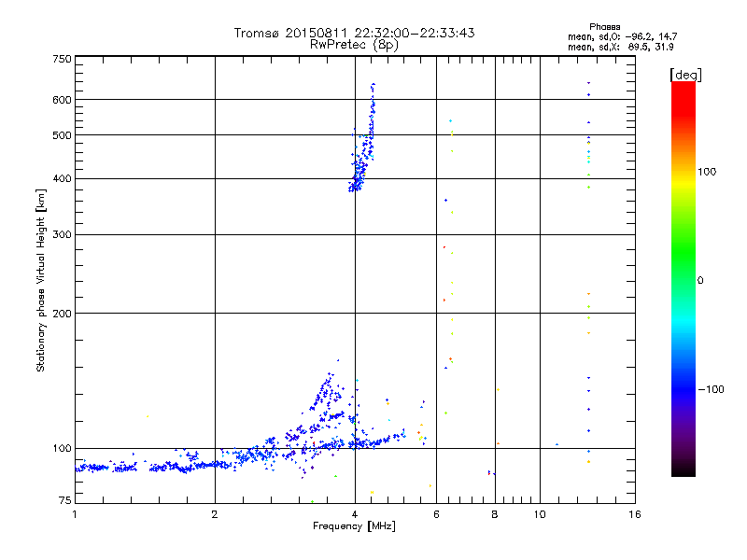Click the black bottom of the color bar
Viewport: 747px width, 560px height.
[684, 471]
